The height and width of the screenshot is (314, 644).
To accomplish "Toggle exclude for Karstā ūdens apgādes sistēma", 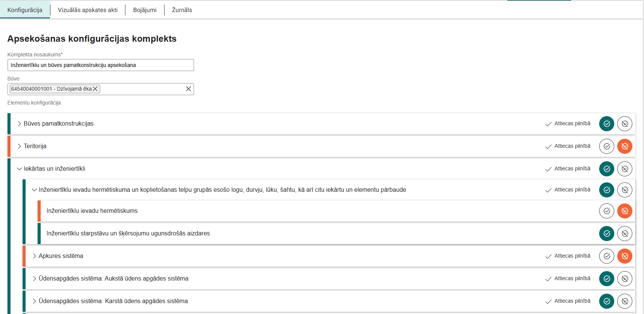I will point(624,301).
